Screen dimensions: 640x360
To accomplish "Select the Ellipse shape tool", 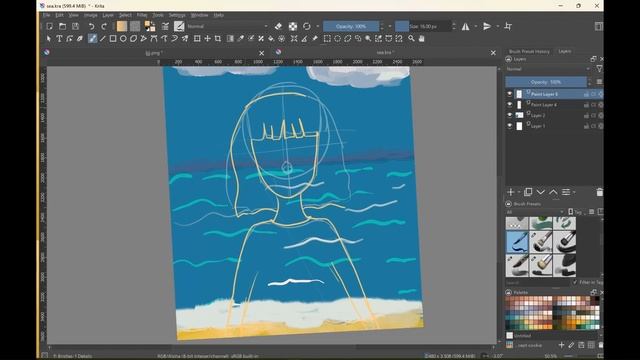I will [123, 38].
